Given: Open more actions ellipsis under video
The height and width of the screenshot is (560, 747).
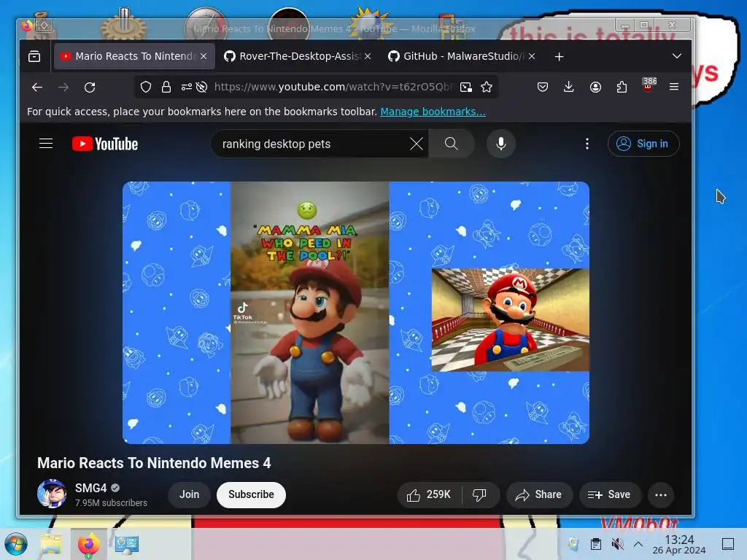Looking at the screenshot, I should tap(660, 495).
